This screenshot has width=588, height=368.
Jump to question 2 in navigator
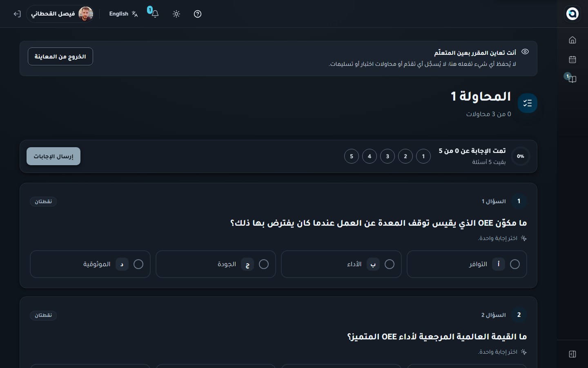tap(405, 156)
